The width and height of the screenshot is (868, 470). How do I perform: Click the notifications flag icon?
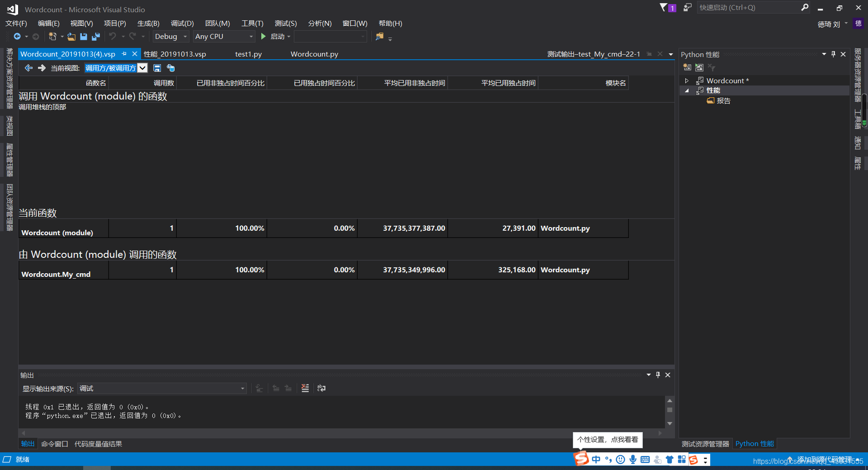[x=663, y=7]
